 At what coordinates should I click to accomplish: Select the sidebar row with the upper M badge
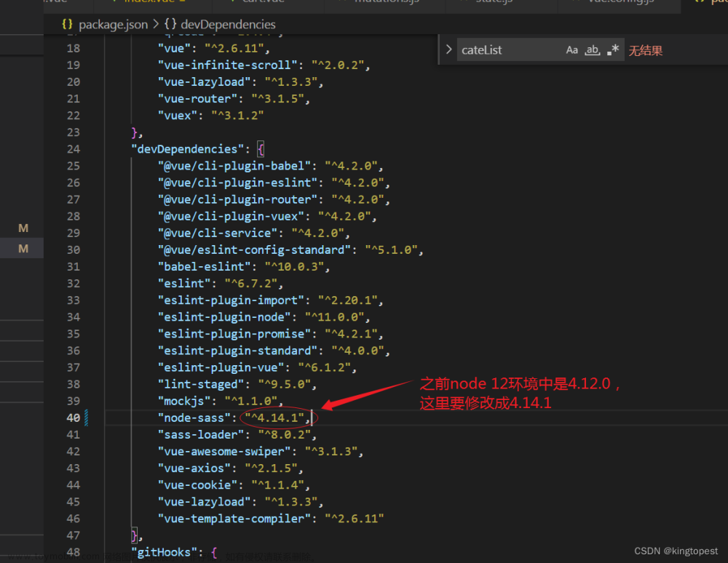point(22,228)
